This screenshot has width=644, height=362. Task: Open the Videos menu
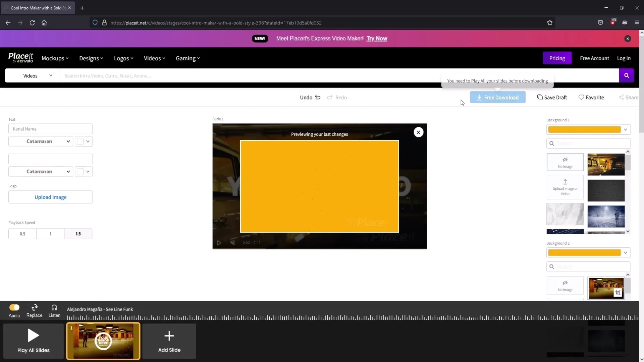click(x=154, y=58)
